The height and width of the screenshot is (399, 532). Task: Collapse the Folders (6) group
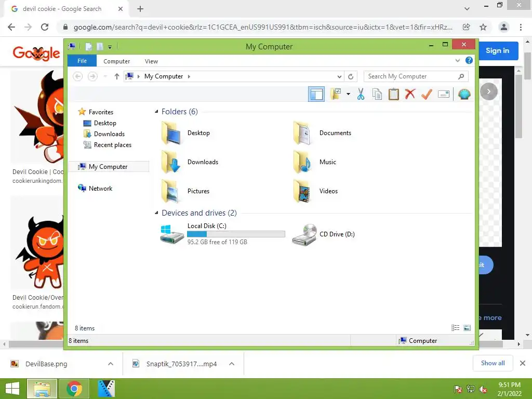156,112
